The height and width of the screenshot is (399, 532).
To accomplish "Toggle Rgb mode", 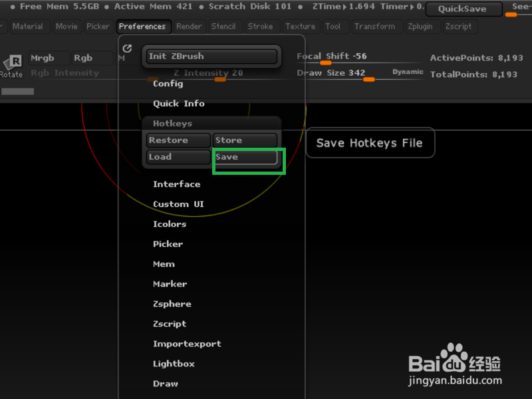I will click(92, 58).
